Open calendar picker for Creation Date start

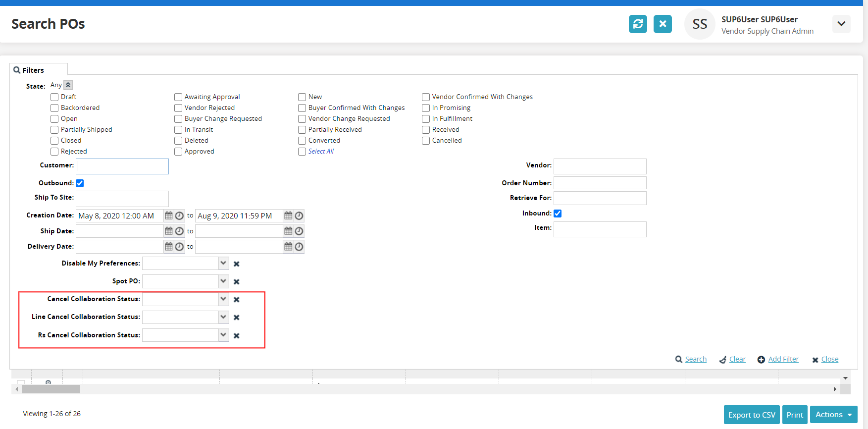(x=169, y=216)
